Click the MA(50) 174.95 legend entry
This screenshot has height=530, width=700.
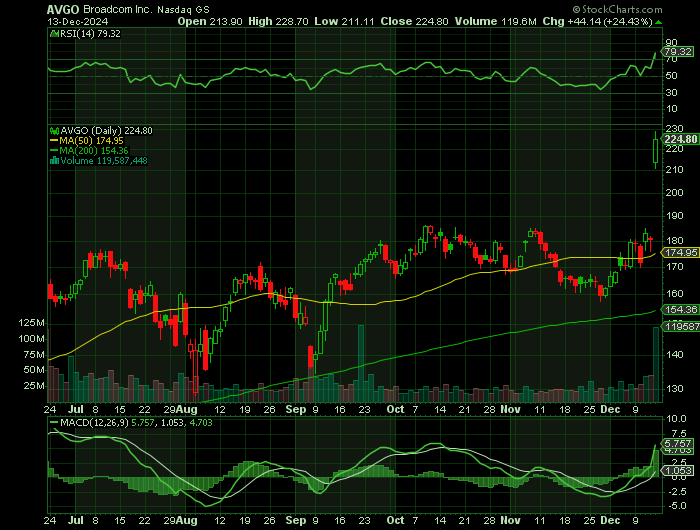[87, 141]
